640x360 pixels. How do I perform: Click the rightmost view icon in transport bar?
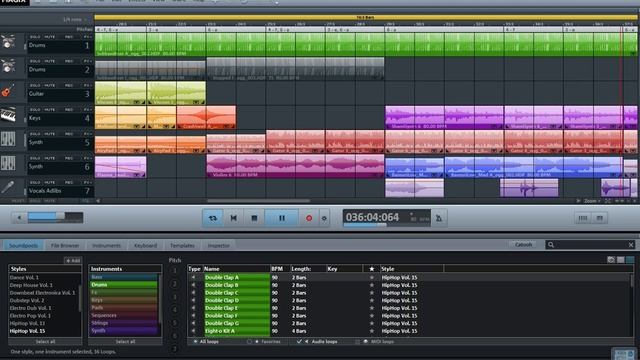(600, 218)
